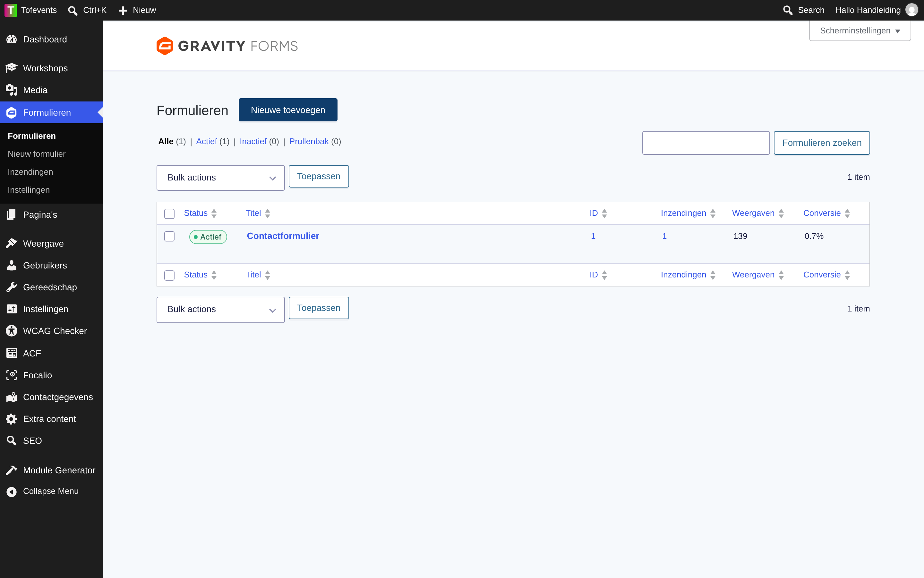The height and width of the screenshot is (578, 924).
Task: Click the Workshops graduation cap icon
Action: [x=12, y=68]
